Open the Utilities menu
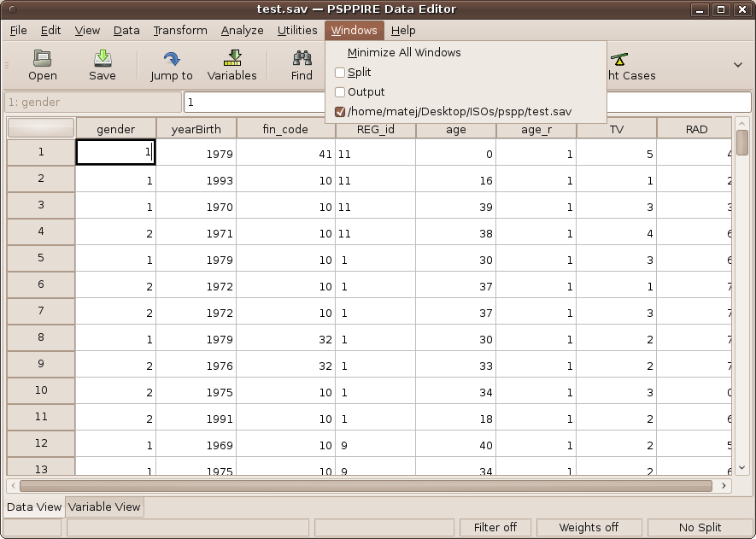The width and height of the screenshot is (756, 539). [297, 31]
